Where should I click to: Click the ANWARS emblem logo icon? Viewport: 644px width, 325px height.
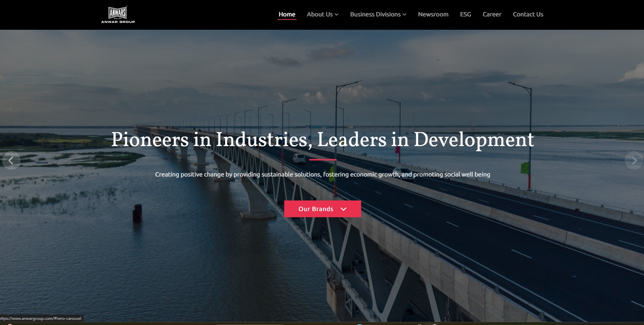pyautogui.click(x=118, y=12)
